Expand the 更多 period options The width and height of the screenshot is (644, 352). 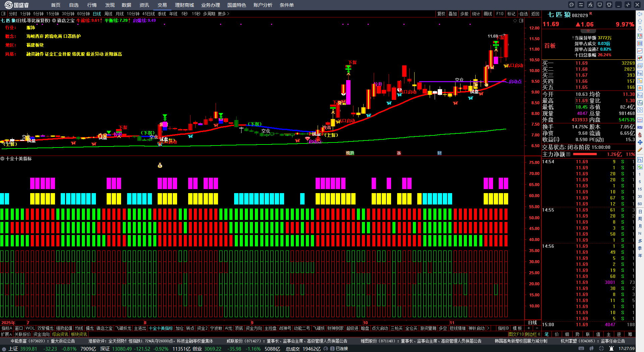(223, 14)
